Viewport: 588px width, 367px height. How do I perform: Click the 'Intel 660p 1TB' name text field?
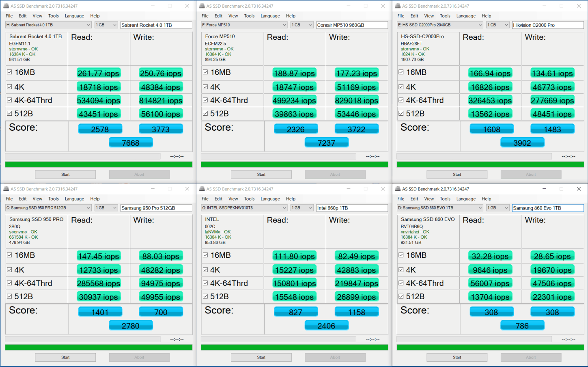pyautogui.click(x=352, y=208)
